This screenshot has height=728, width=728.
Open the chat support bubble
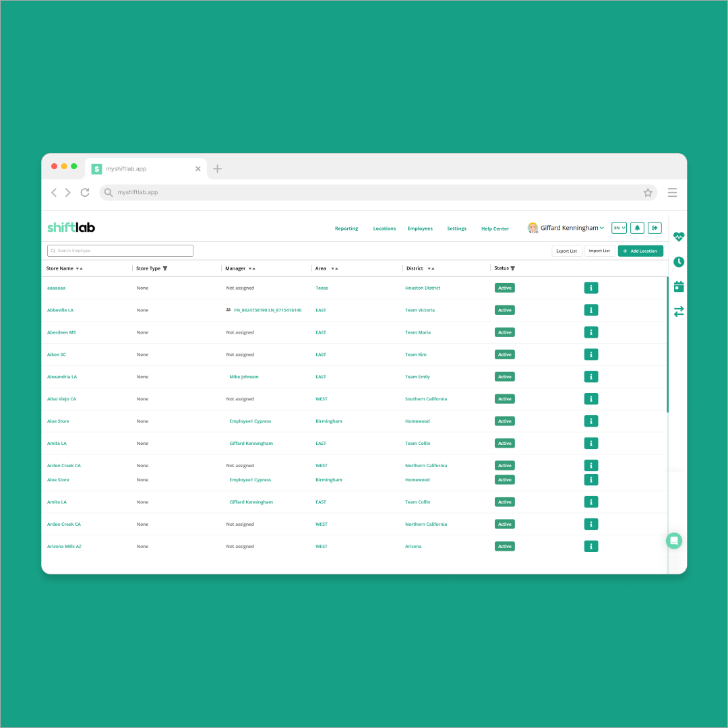[674, 541]
